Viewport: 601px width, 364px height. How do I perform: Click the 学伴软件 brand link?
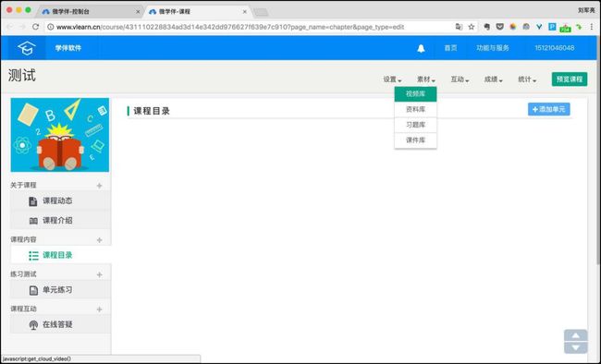pyautogui.click(x=68, y=48)
